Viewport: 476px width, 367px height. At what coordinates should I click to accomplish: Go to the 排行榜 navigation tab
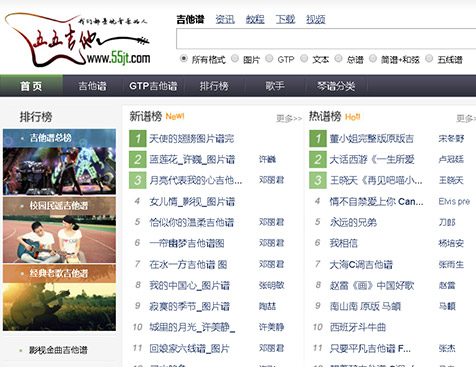tap(214, 86)
